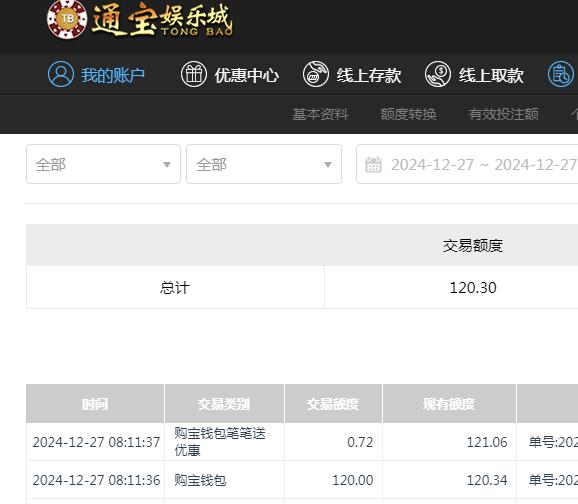Click the total value 120.30
The image size is (578, 504).
coord(473,288)
